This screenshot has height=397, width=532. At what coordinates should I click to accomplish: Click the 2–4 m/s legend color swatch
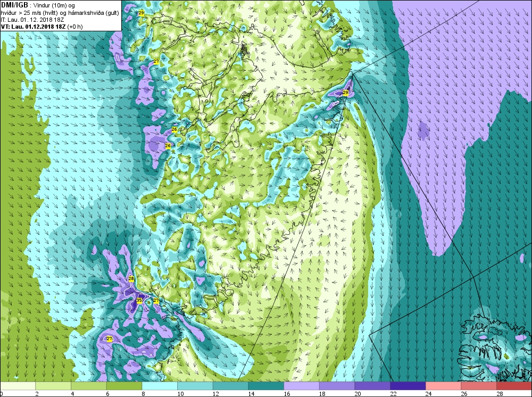coord(53,386)
